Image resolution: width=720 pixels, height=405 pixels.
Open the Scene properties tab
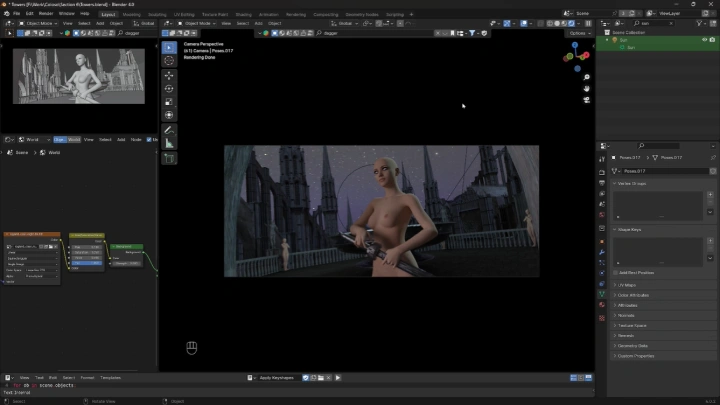point(602,204)
